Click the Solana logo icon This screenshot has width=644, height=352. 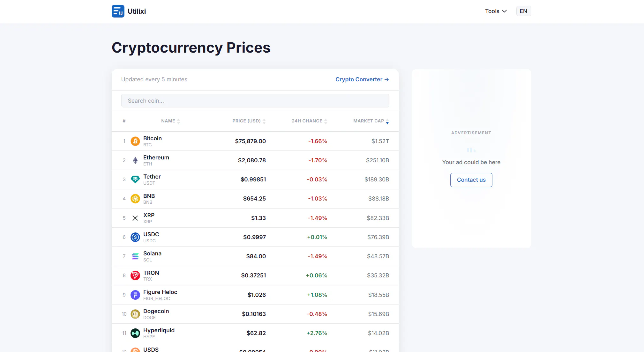135,256
